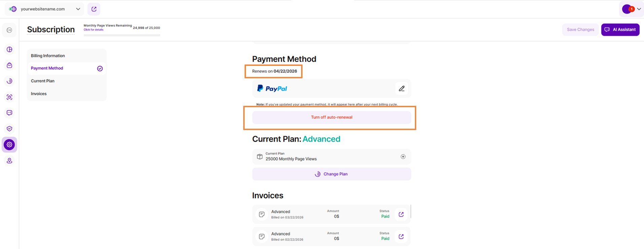Open the AI Assistant
This screenshot has height=249, width=644.
(620, 30)
